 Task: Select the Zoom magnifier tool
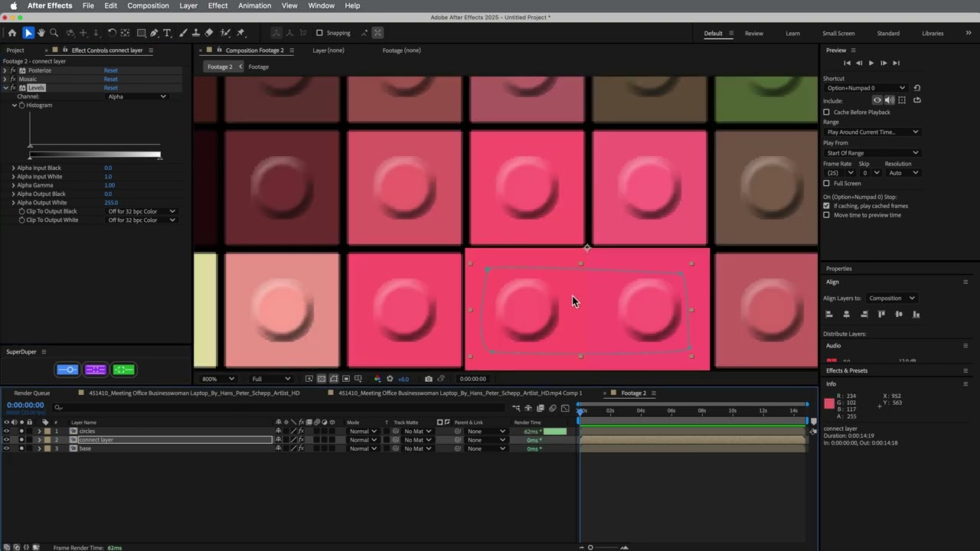click(x=54, y=33)
